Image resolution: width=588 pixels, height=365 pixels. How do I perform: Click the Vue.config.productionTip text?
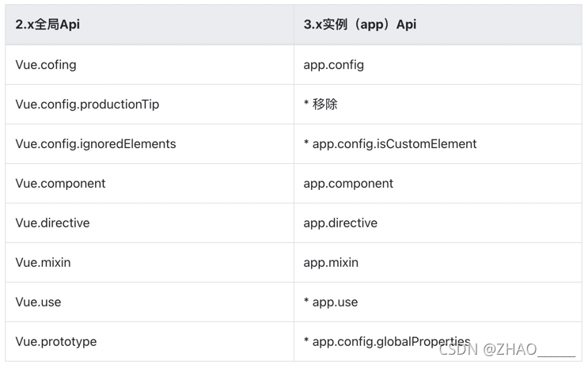pos(87,105)
